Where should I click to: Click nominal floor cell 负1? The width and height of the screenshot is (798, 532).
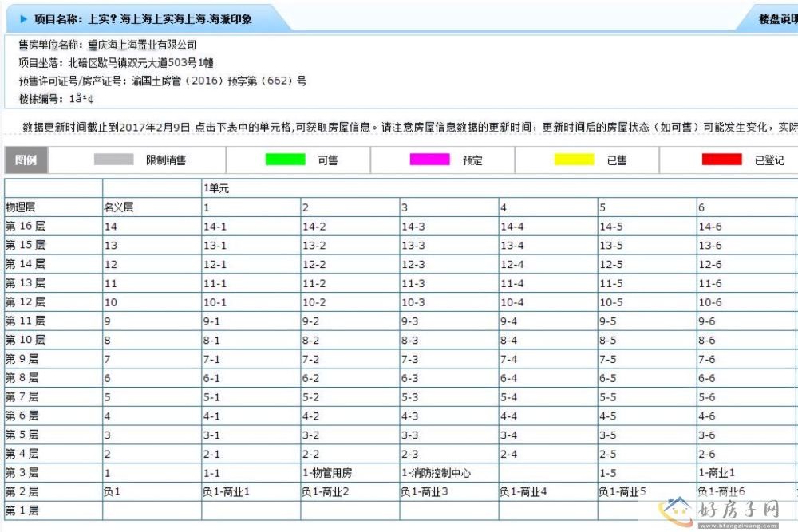(x=152, y=492)
